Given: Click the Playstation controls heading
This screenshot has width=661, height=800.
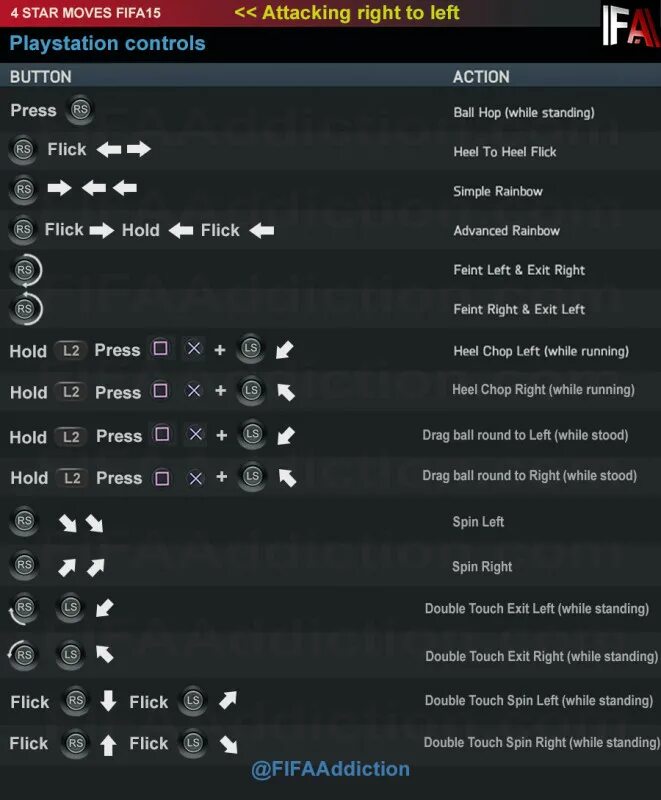Looking at the screenshot, I should (107, 43).
